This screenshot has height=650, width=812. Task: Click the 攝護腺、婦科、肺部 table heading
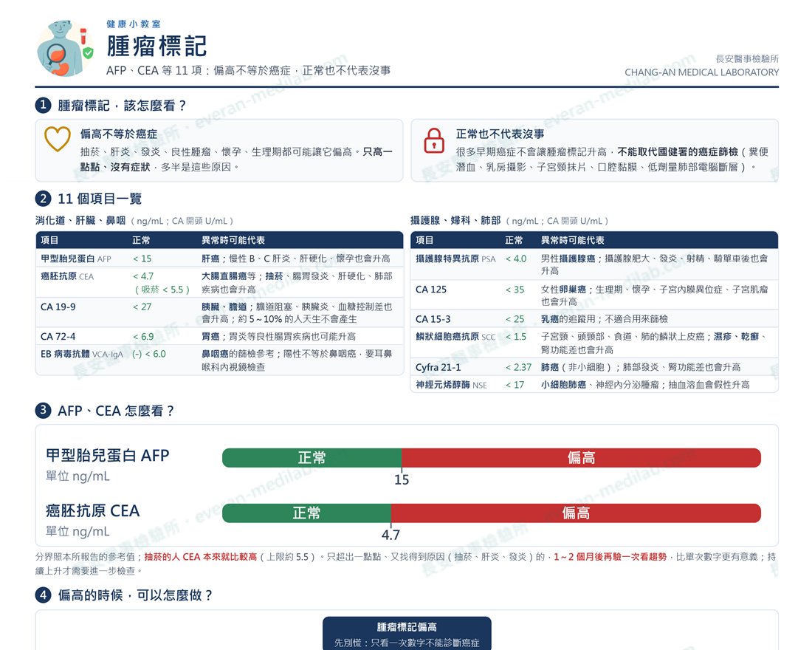point(455,220)
